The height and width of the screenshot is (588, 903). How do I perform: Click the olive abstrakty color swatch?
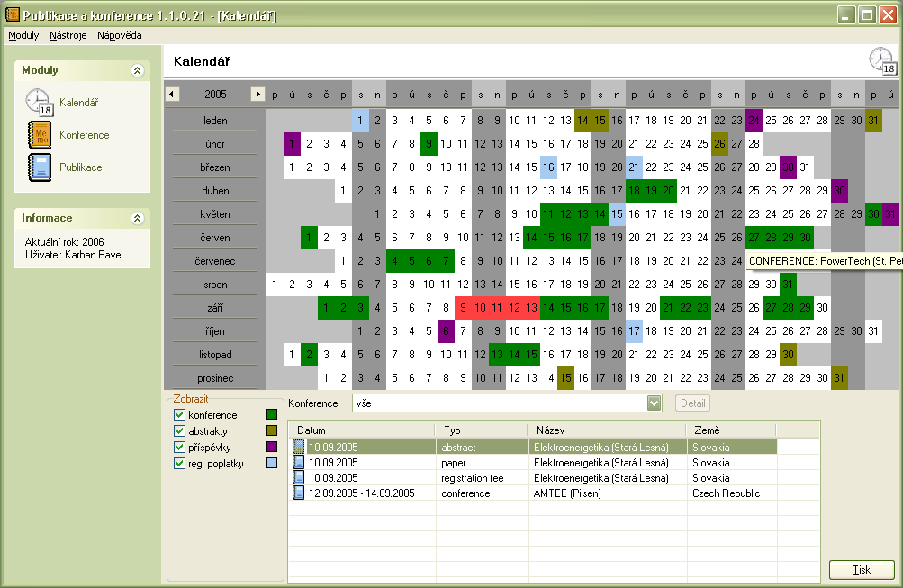pyautogui.click(x=272, y=430)
